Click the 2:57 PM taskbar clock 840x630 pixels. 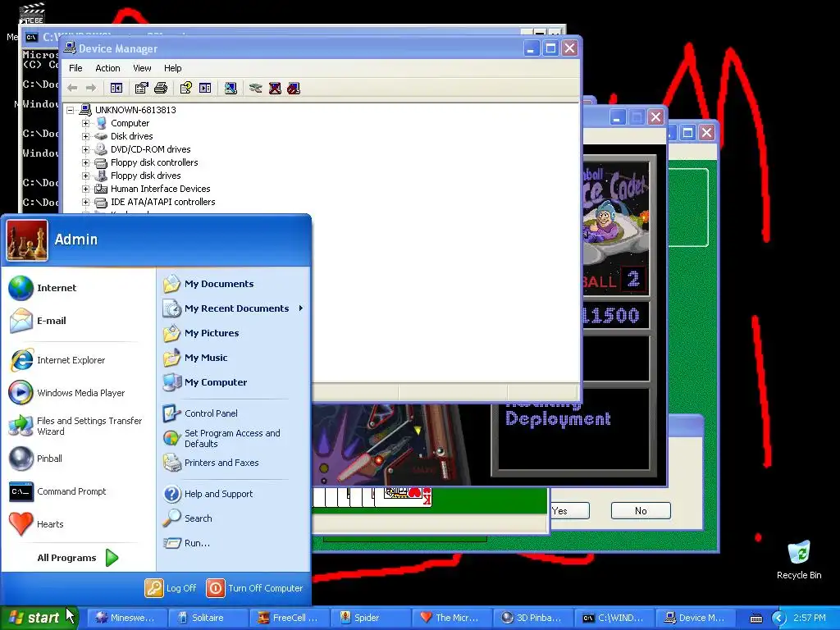pyautogui.click(x=810, y=618)
